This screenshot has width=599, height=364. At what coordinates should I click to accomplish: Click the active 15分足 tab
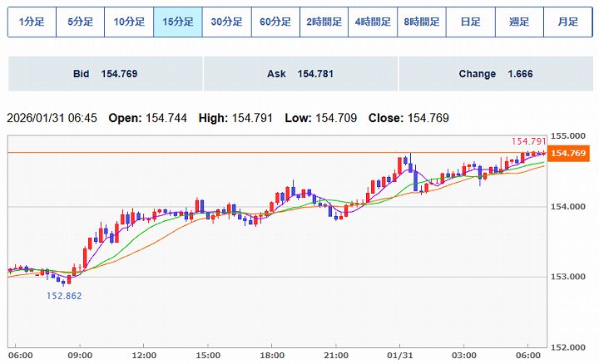point(177,22)
